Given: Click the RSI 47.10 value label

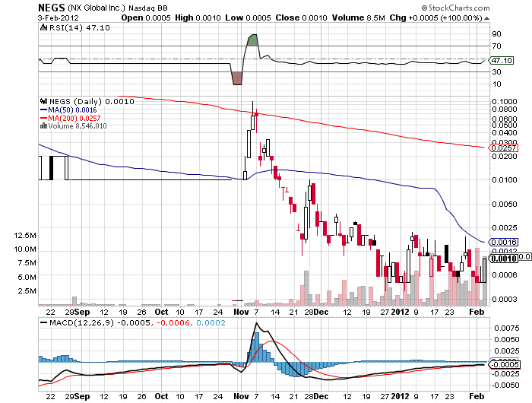Looking at the screenshot, I should tap(502, 60).
